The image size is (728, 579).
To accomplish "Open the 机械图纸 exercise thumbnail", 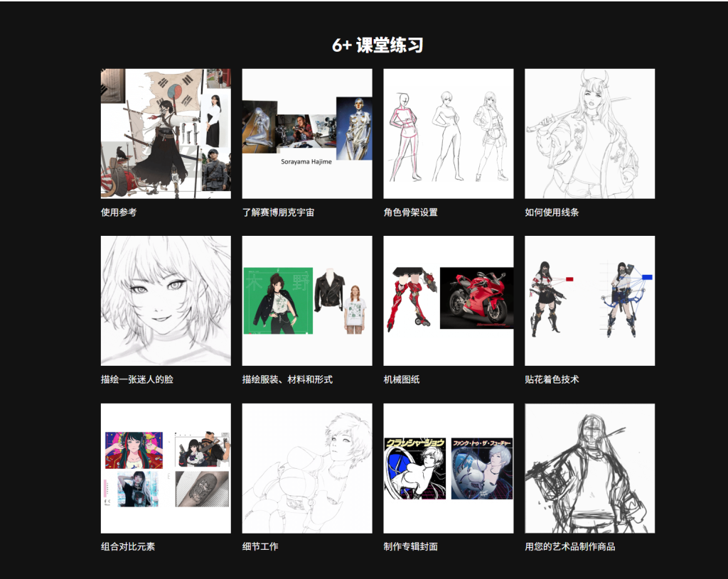I will [x=449, y=301].
